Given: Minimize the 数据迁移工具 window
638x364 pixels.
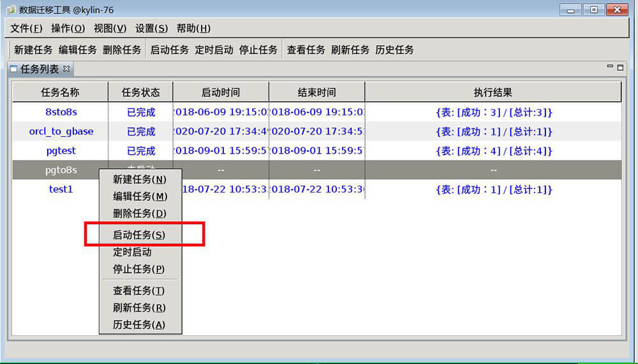Looking at the screenshot, I should click(x=570, y=10).
